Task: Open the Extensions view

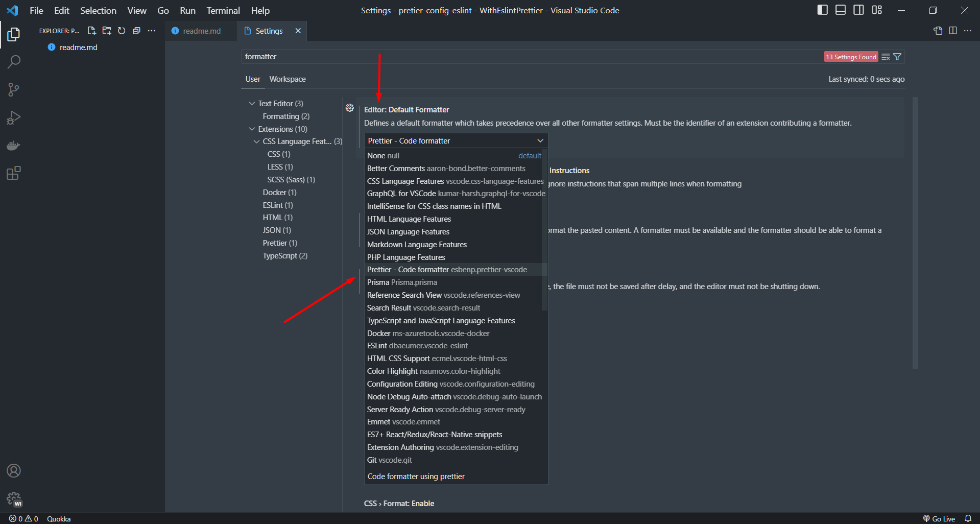Action: point(14,173)
